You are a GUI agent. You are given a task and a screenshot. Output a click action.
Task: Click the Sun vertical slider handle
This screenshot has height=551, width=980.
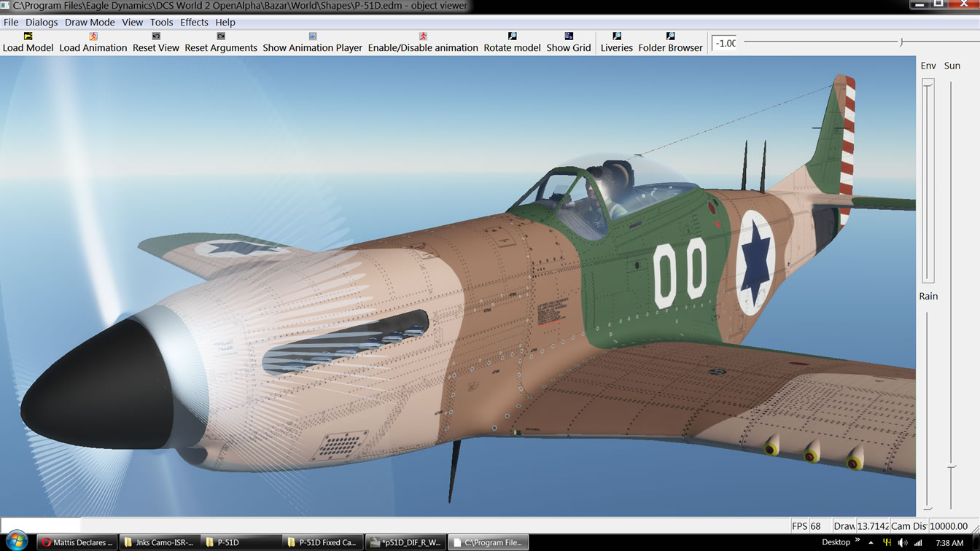(952, 466)
